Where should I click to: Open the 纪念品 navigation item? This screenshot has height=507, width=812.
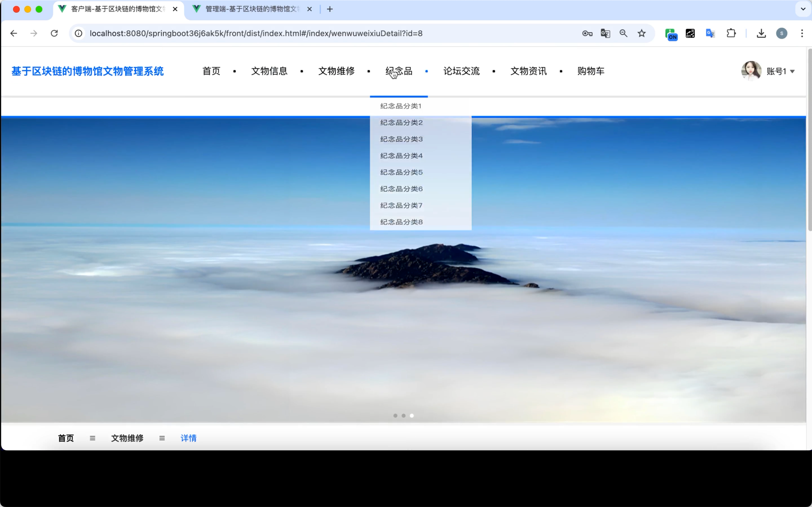[x=399, y=71]
